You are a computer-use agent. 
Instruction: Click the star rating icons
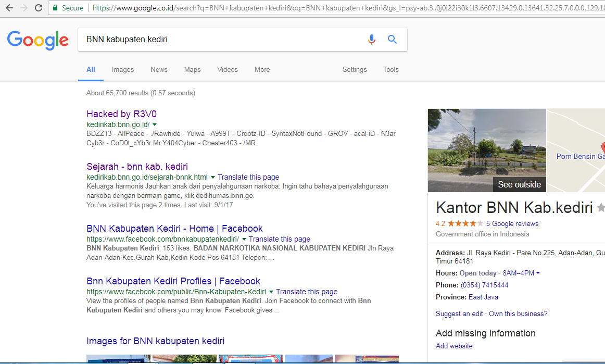(465, 223)
